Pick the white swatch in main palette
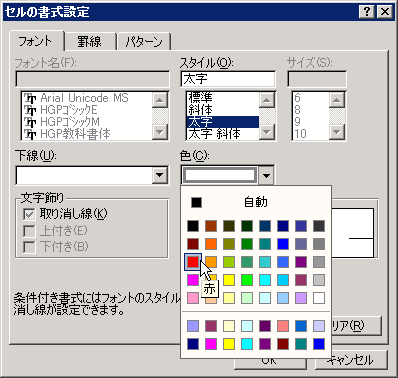Viewport: 398px width, 378px height. click(319, 298)
